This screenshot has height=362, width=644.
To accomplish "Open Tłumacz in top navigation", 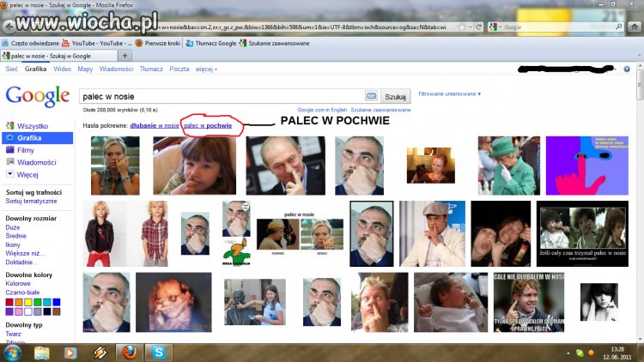I will point(151,69).
